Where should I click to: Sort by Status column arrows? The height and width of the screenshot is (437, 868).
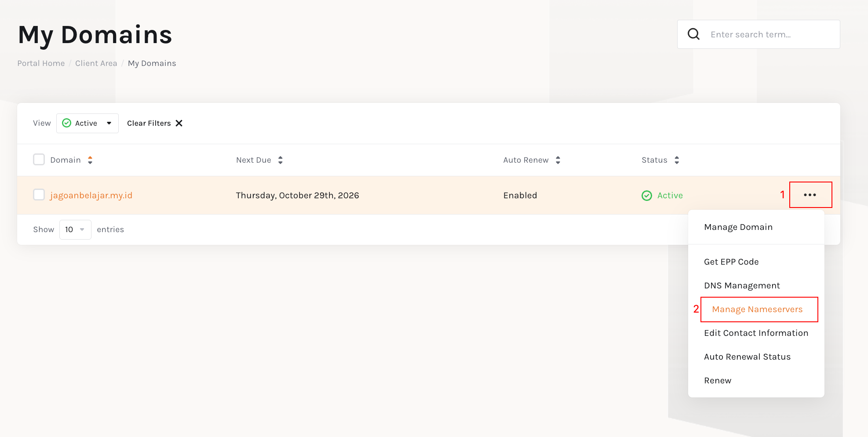point(677,160)
